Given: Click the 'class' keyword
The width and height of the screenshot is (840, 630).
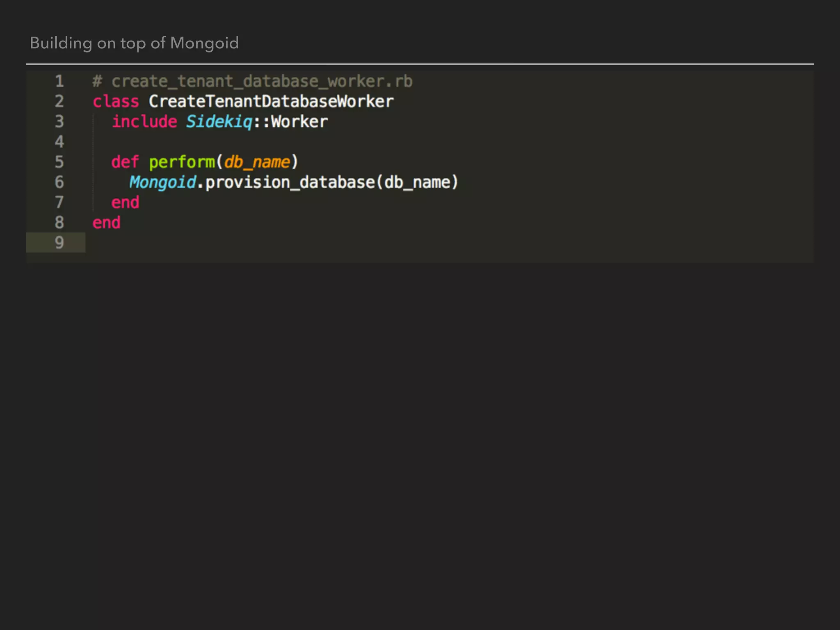Looking at the screenshot, I should 116,101.
